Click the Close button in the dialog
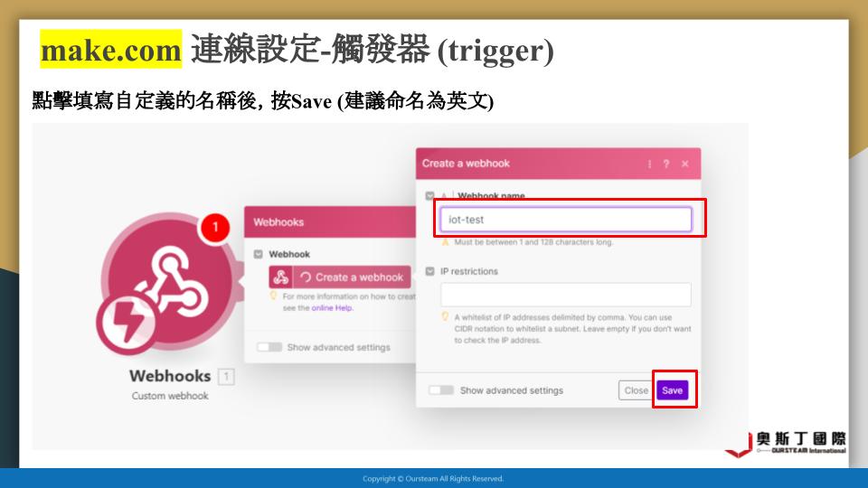This screenshot has width=868, height=488. (x=636, y=390)
